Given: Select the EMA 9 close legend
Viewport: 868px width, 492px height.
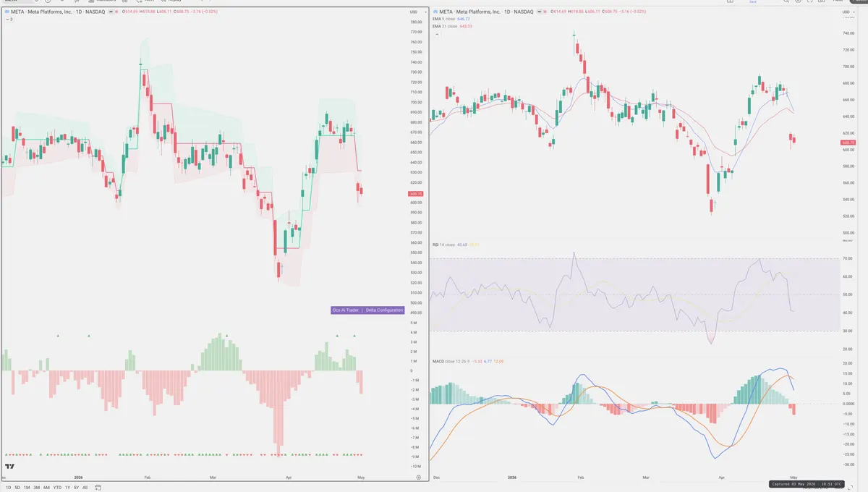Looking at the screenshot, I should [x=445, y=19].
